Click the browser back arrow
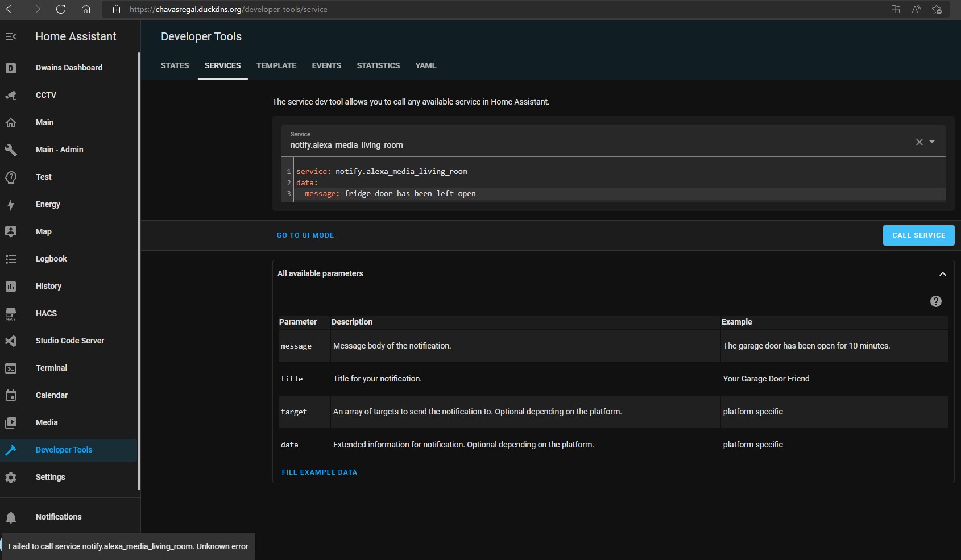This screenshot has height=560, width=961. point(11,9)
